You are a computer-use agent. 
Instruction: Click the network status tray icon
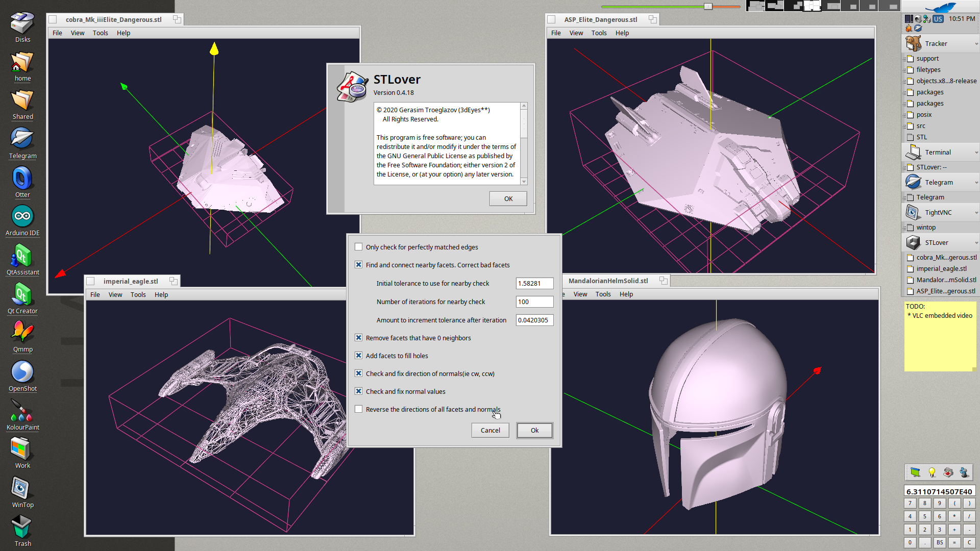[927, 19]
